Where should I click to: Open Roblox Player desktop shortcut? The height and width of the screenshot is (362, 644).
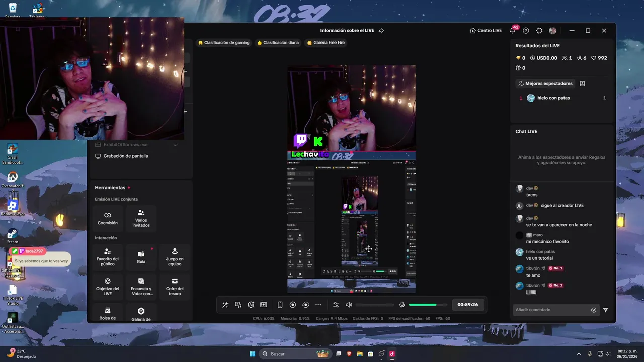pos(13,208)
